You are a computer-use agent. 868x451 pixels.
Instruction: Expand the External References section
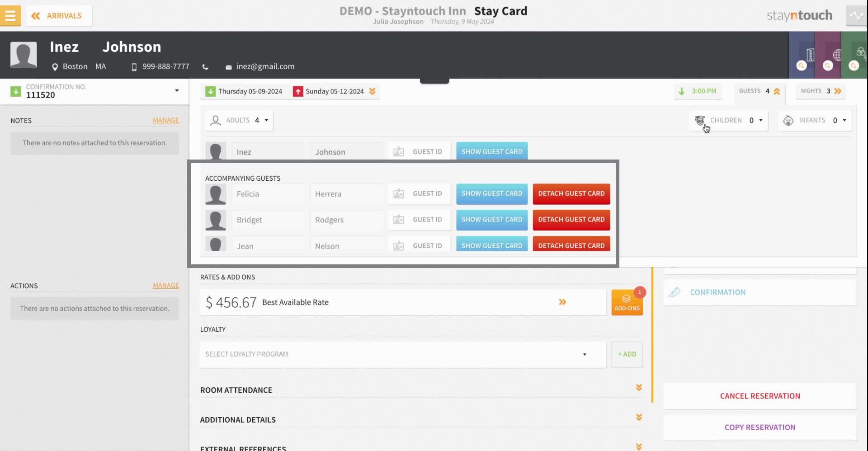click(639, 446)
